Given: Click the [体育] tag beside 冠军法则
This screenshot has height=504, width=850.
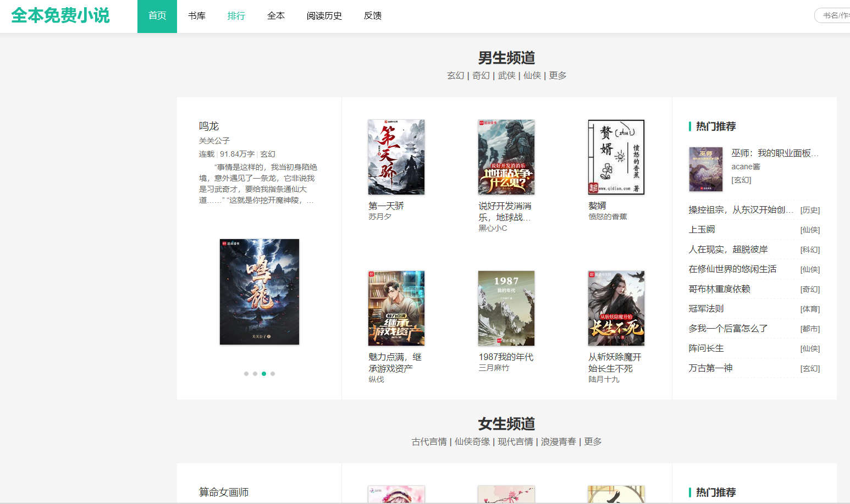Looking at the screenshot, I should tap(810, 309).
